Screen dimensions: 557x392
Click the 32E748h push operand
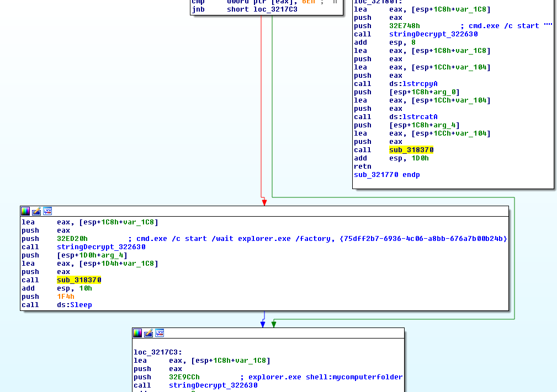(x=405, y=26)
